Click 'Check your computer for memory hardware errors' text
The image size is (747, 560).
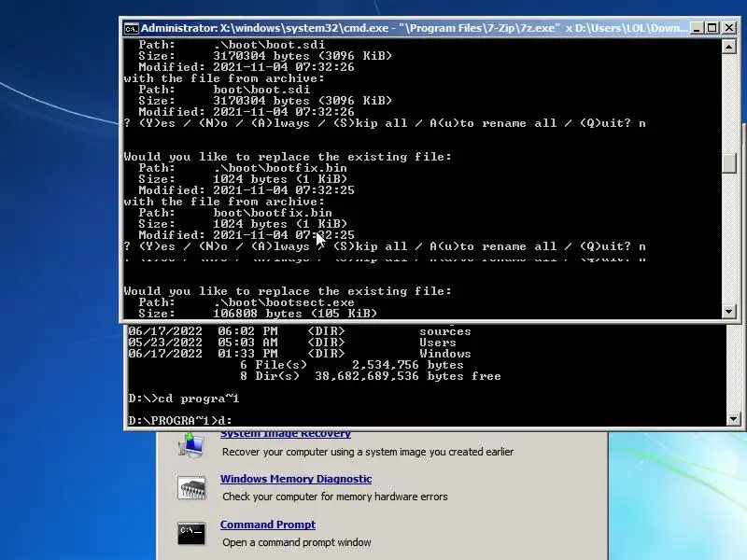[x=335, y=497]
